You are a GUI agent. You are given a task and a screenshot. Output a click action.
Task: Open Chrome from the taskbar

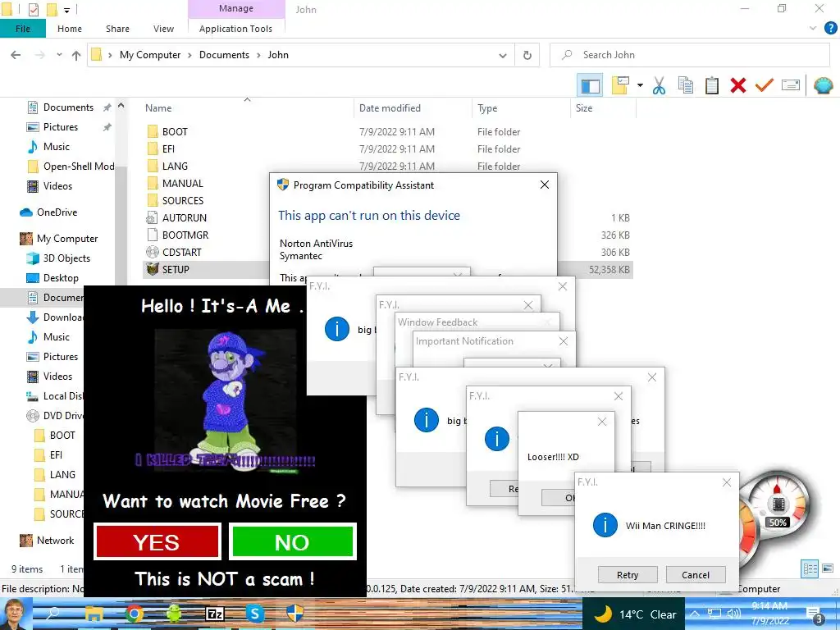click(134, 614)
